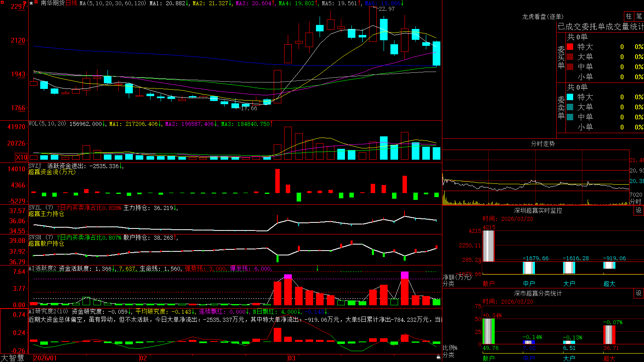The width and height of the screenshot is (644, 362).
Task: Switch order view to 柱 mode
Action: coord(629,16)
